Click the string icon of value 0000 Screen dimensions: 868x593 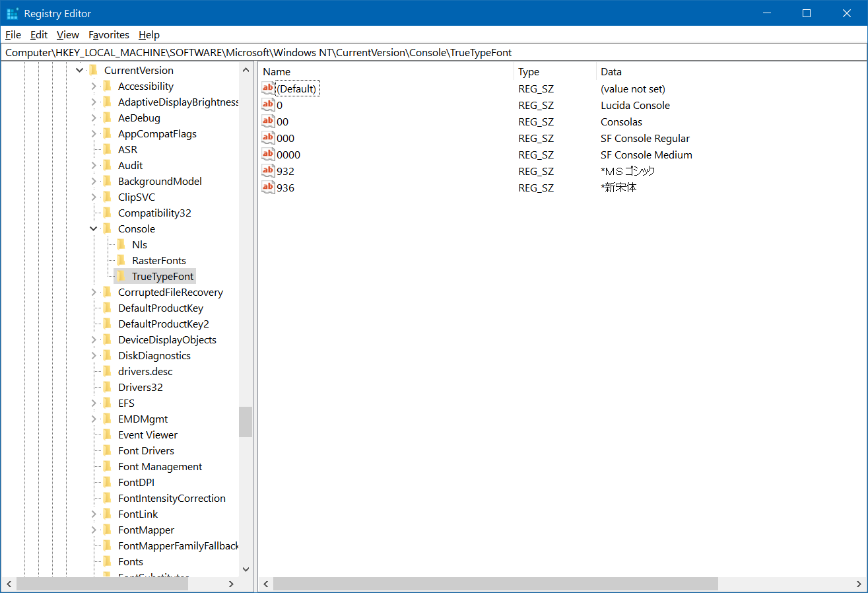(x=268, y=154)
